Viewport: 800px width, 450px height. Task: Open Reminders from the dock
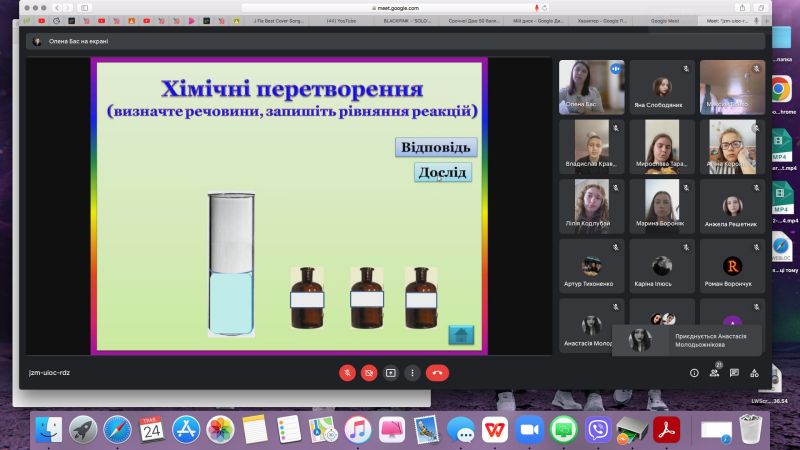(x=289, y=430)
